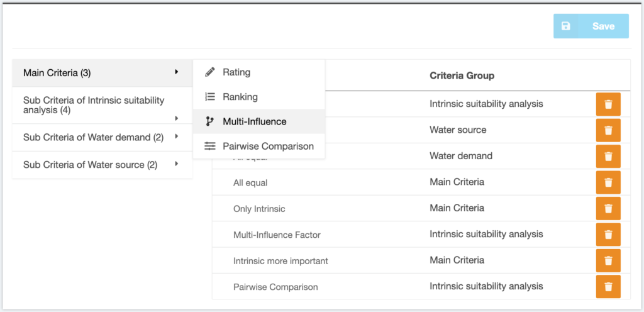This screenshot has height=312, width=644.
Task: Expand the Main Criteria (3) submenu arrow
Action: click(x=177, y=72)
